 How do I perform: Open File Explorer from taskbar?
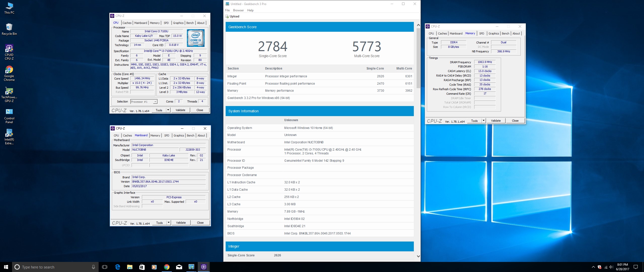(130, 267)
